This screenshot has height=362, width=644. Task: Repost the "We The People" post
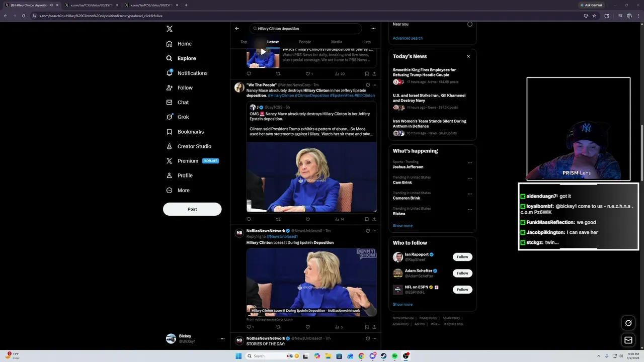pos(278,219)
